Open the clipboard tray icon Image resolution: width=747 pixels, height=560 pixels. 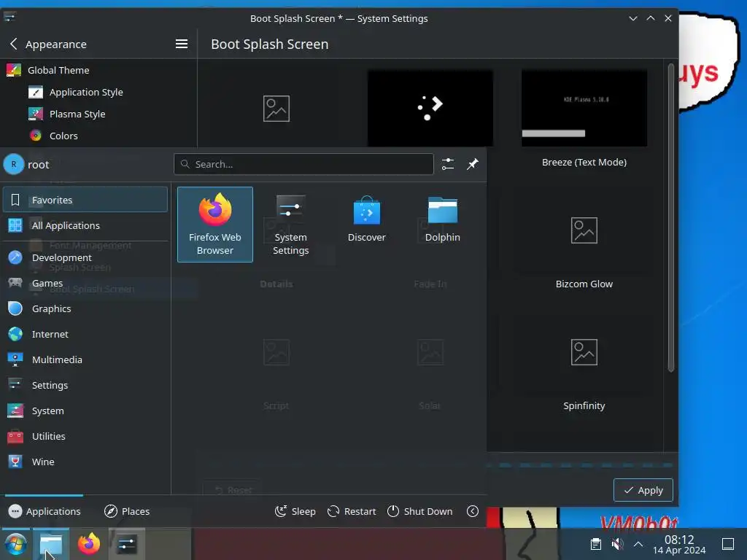pyautogui.click(x=595, y=544)
